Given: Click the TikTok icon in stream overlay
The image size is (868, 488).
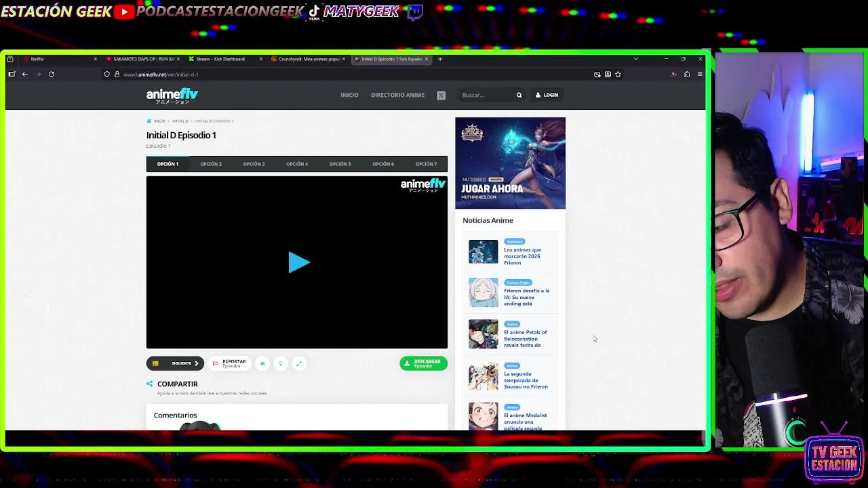Looking at the screenshot, I should click(x=314, y=12).
